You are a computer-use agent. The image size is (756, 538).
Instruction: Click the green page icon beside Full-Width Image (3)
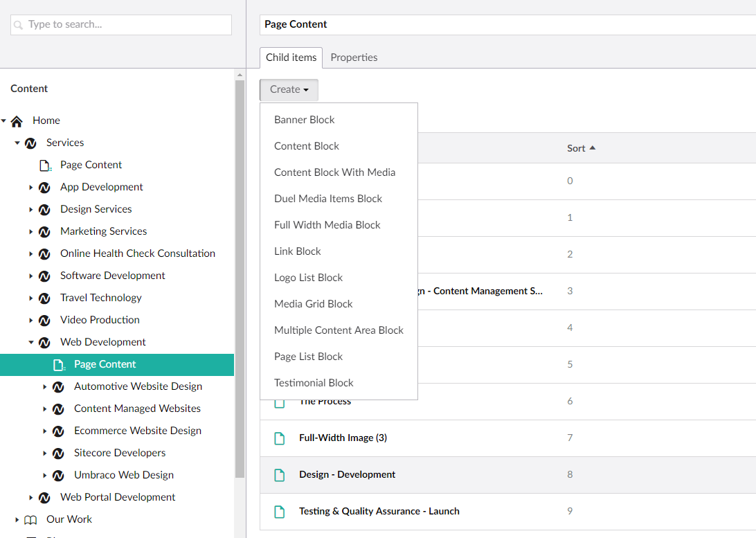280,438
